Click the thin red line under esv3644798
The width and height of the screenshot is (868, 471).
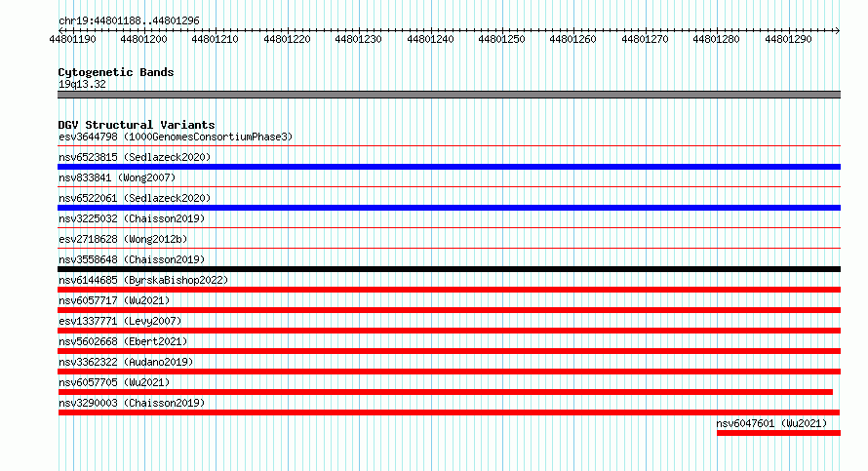[449, 146]
